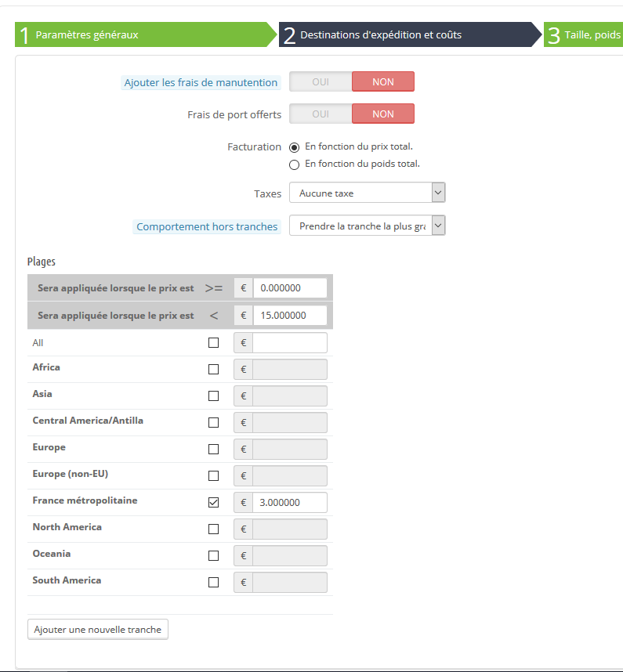The image size is (623, 672).
Task: Enable free shipping by clicking OUI
Action: (321, 114)
